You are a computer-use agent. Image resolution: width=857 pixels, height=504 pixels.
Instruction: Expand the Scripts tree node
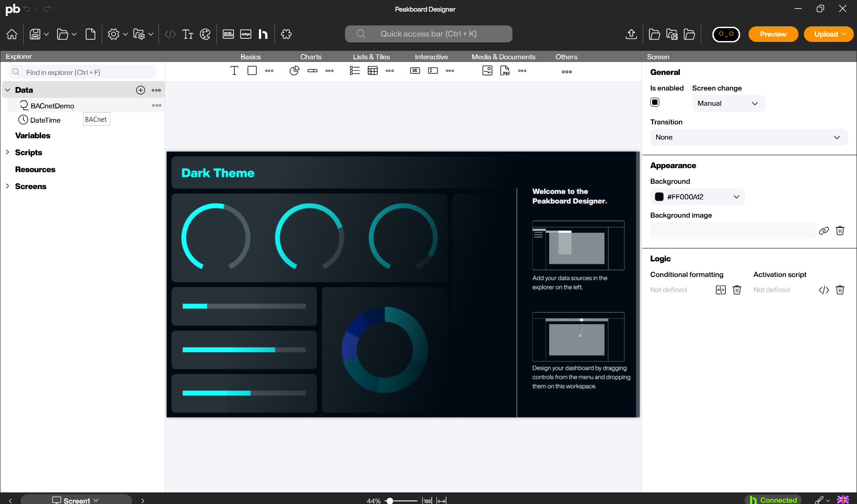8,153
